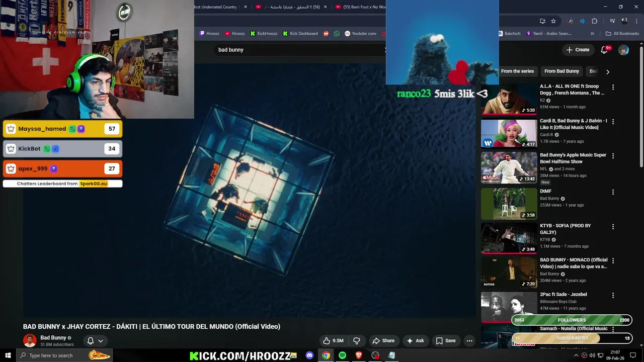Screen dimensions: 644x362
Task: Open the Reddit bookmark icon
Action: [x=326, y=34]
